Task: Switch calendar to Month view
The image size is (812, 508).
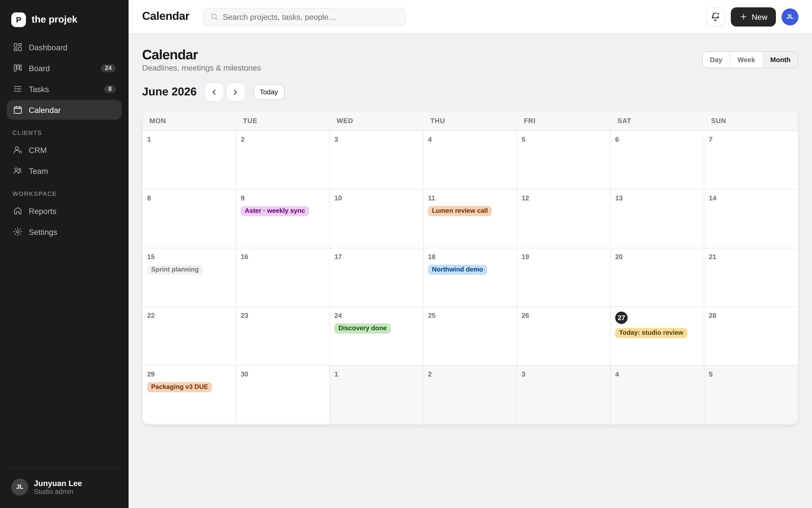Action: 780,60
